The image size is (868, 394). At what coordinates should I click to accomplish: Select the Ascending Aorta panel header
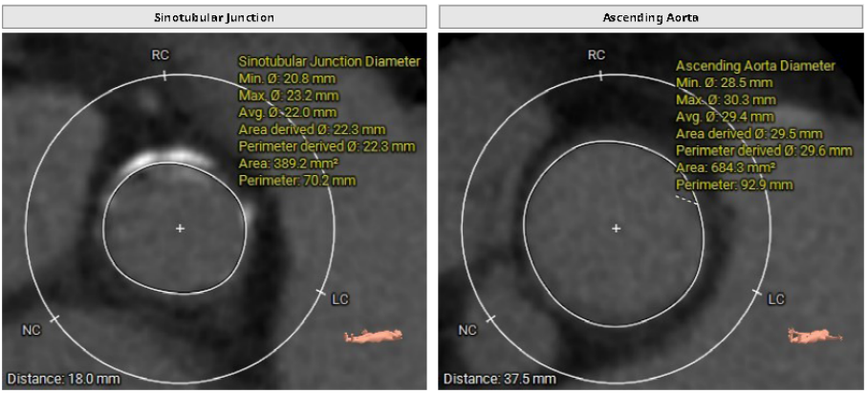pos(652,17)
